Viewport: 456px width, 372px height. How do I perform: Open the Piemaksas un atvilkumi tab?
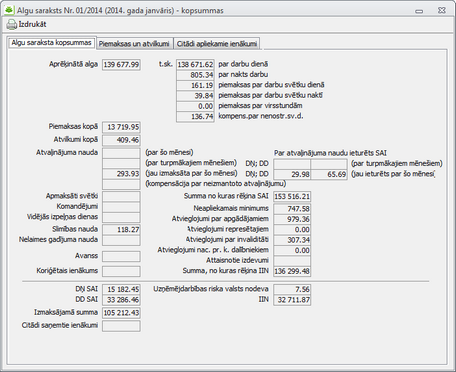click(x=134, y=44)
